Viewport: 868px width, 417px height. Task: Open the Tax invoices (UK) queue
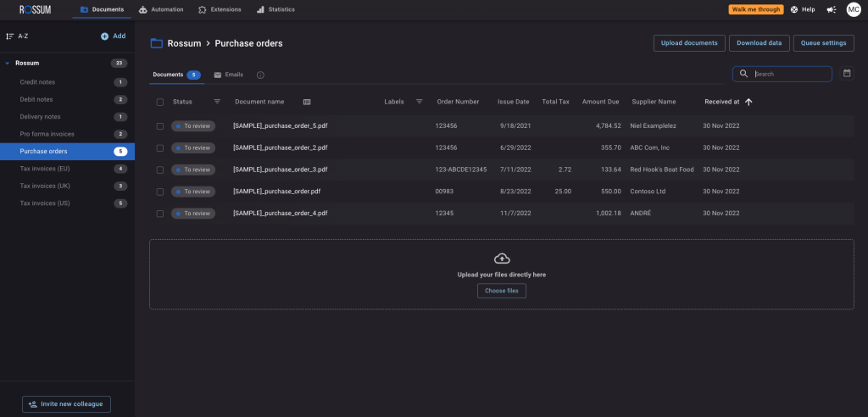click(67, 186)
